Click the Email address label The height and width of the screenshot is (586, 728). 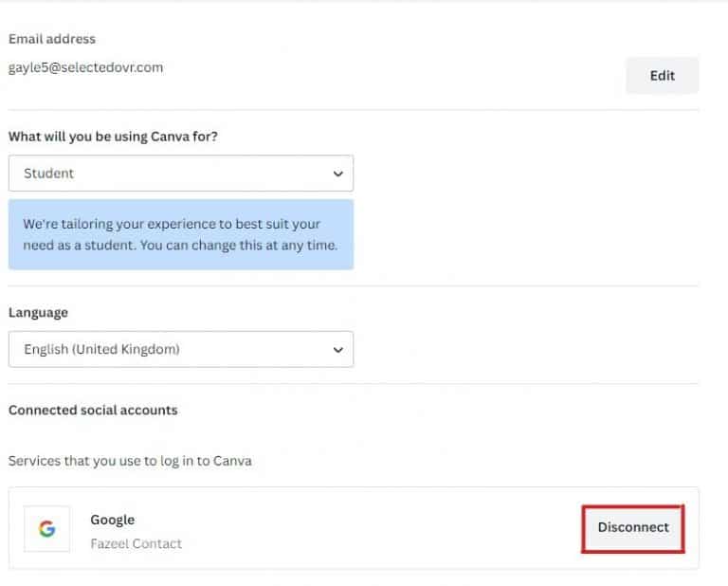[52, 39]
